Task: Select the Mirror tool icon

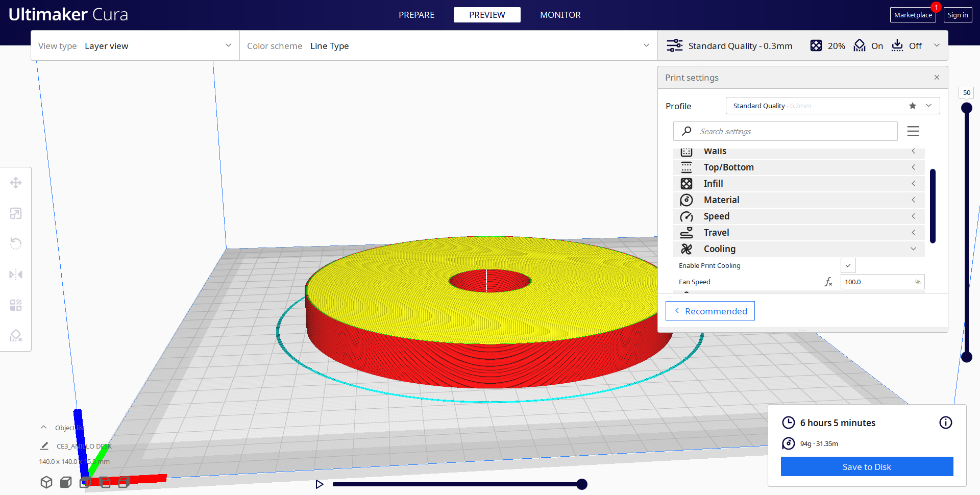Action: pos(16,275)
